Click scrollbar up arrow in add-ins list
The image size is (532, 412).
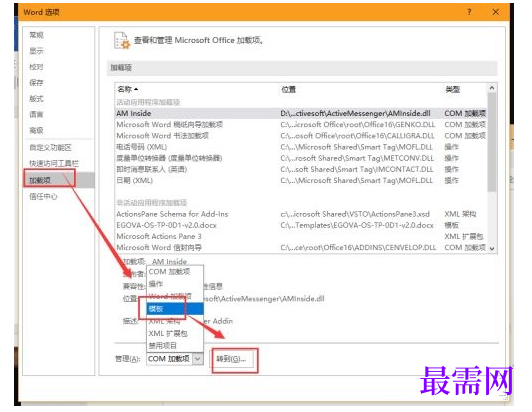tap(492, 88)
